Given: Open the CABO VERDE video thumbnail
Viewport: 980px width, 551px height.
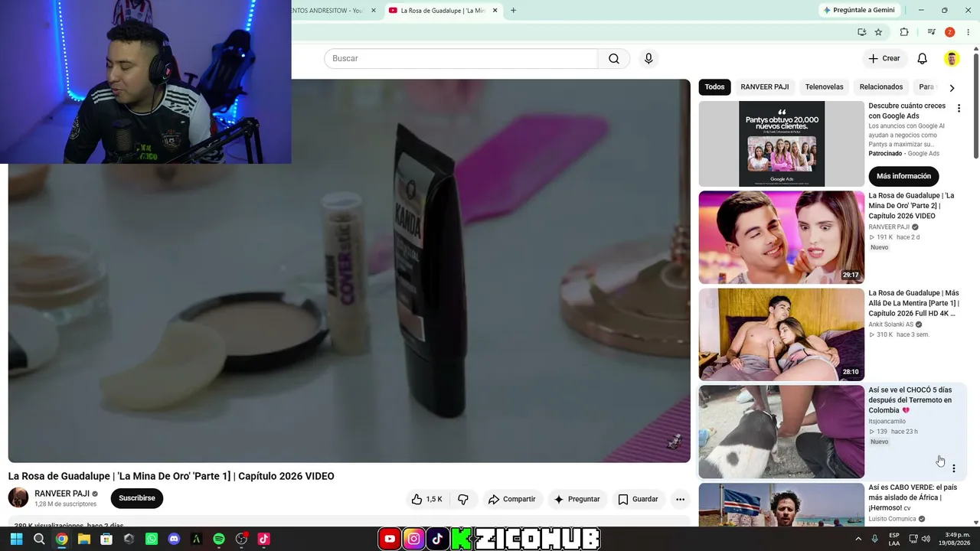Looking at the screenshot, I should coord(781,504).
